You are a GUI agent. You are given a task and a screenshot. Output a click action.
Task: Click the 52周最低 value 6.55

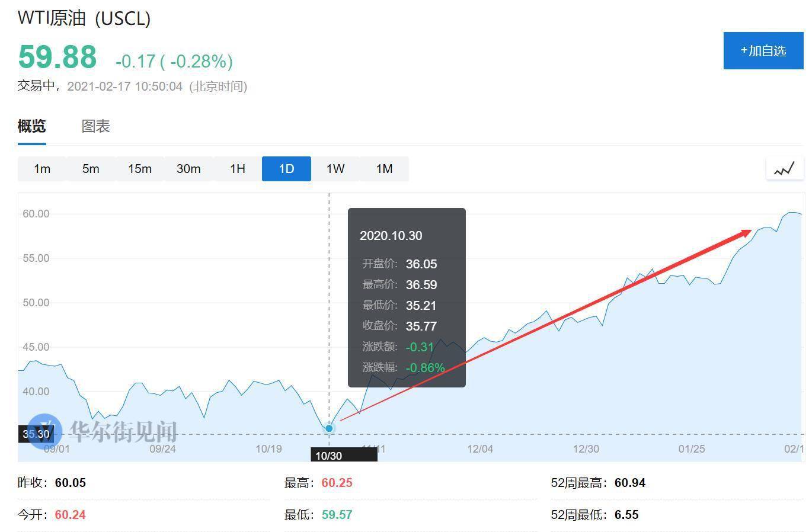pyautogui.click(x=626, y=515)
